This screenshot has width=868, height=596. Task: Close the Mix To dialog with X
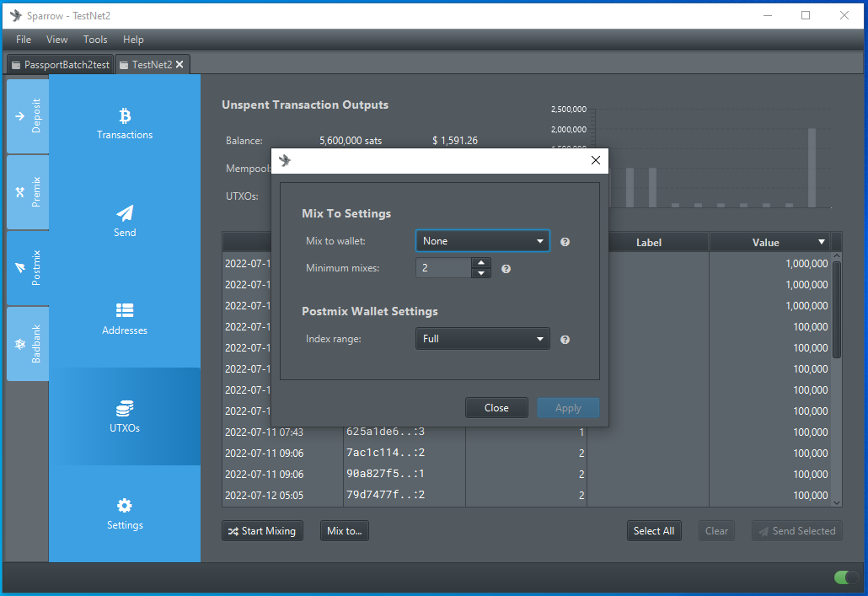click(x=596, y=160)
